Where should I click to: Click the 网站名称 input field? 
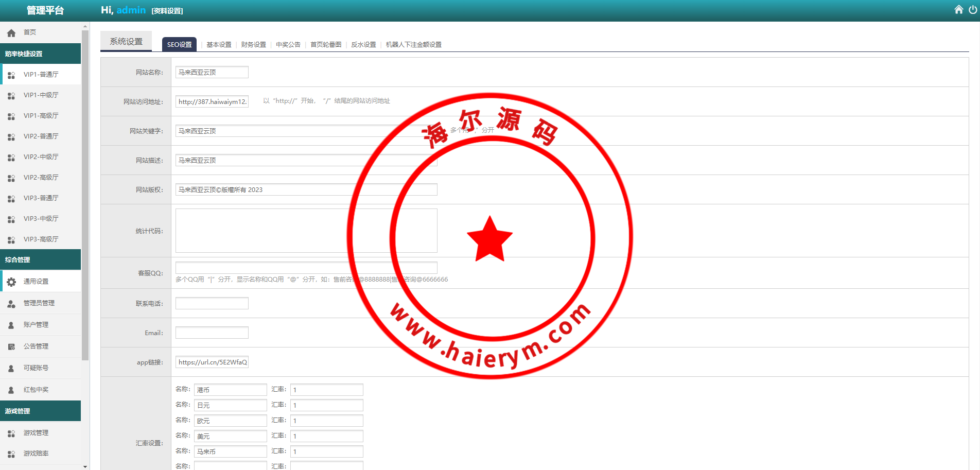coord(212,73)
